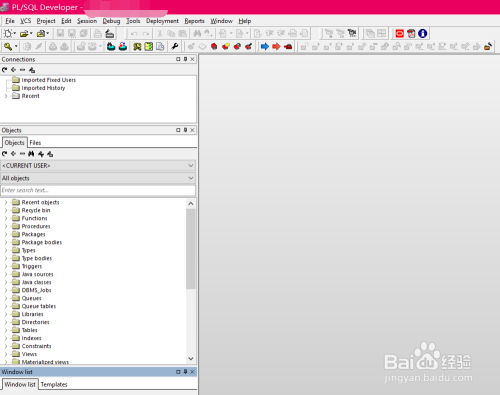Expand the Views folder
500x395 pixels.
(x=6, y=354)
